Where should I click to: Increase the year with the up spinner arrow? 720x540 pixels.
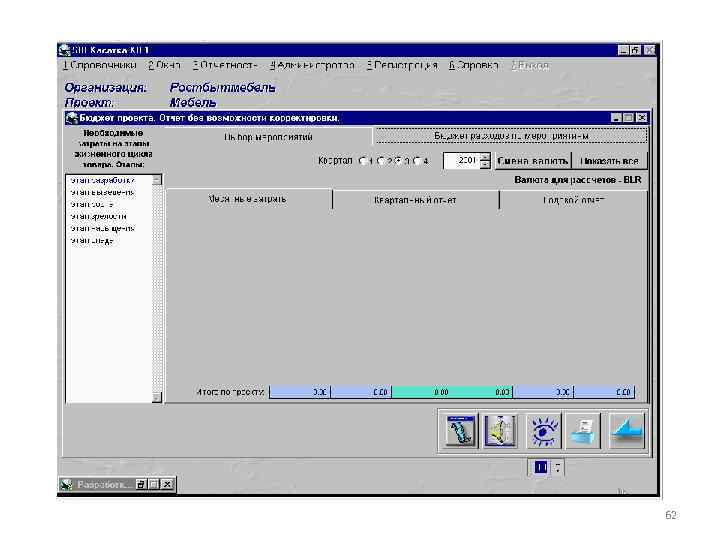tap(485, 157)
